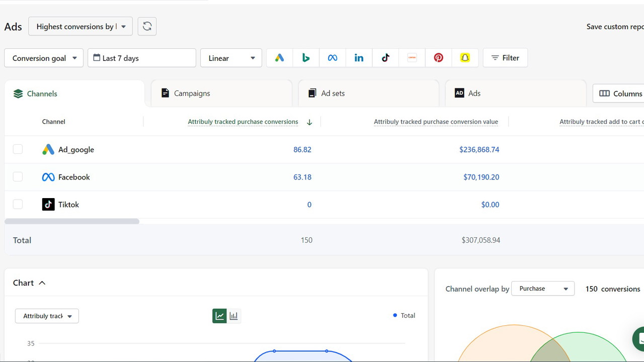Switch chart to bar chart view
The image size is (644, 362).
(233, 316)
